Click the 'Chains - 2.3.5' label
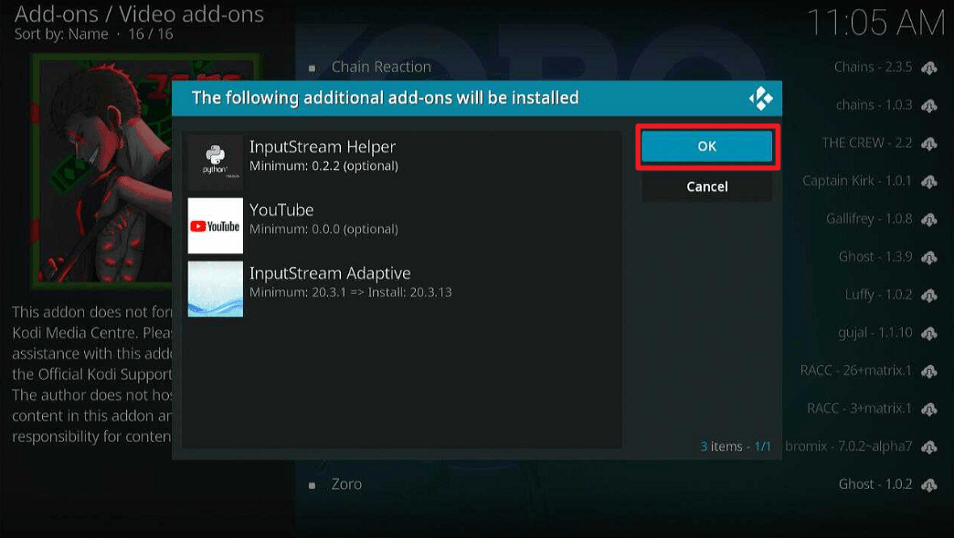This screenshot has height=538, width=954. pyautogui.click(x=873, y=67)
